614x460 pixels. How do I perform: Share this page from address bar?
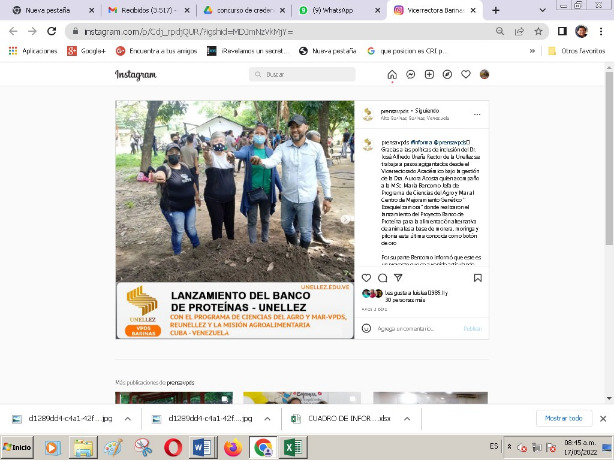519,31
